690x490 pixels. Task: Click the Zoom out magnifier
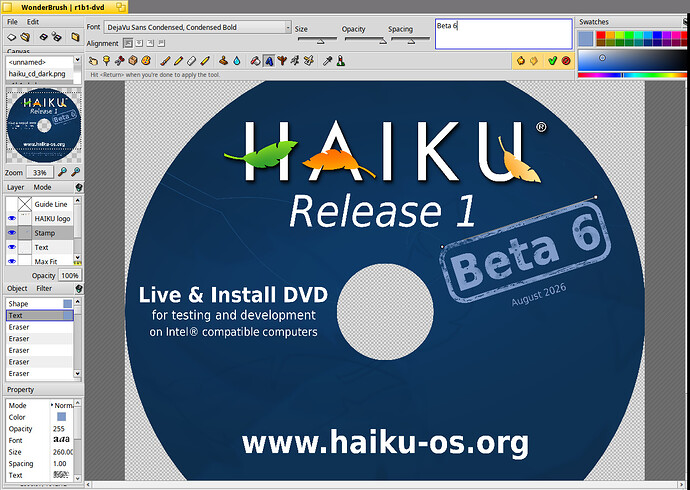pos(76,172)
